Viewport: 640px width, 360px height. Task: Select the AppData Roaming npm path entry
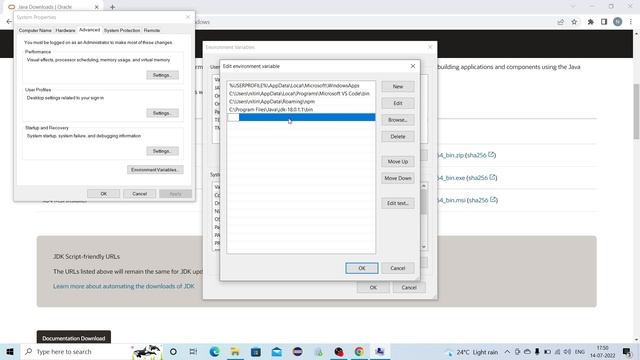tap(301, 102)
